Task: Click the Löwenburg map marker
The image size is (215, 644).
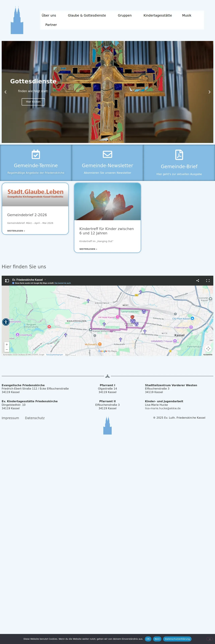Action: click(x=18, y=335)
